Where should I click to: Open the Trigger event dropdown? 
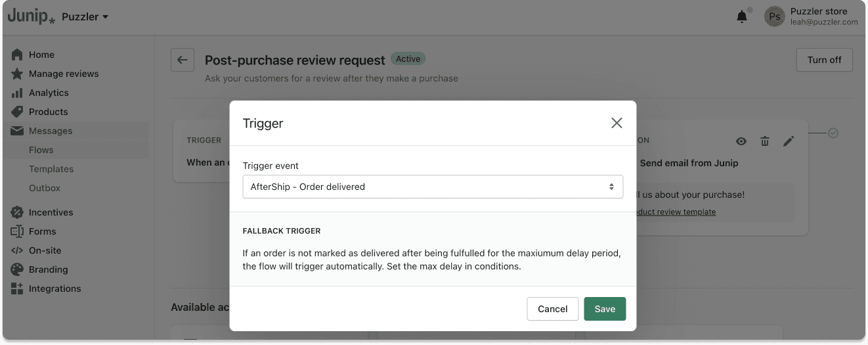[x=433, y=187]
